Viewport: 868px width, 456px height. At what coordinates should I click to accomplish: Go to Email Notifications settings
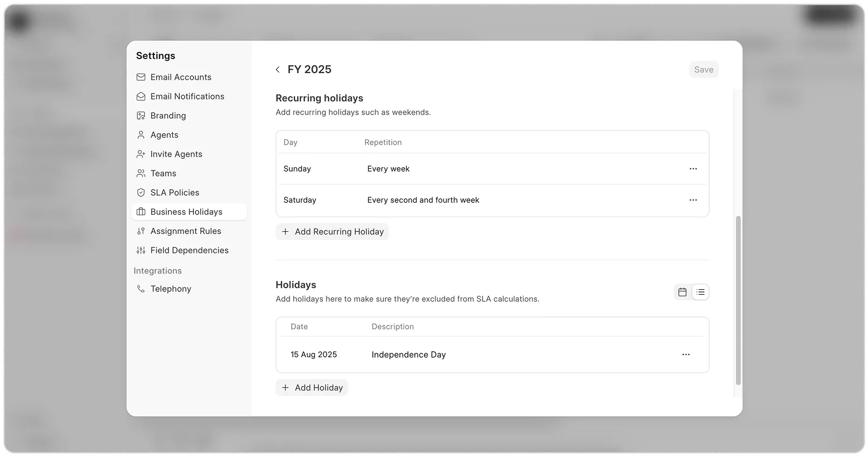(187, 96)
